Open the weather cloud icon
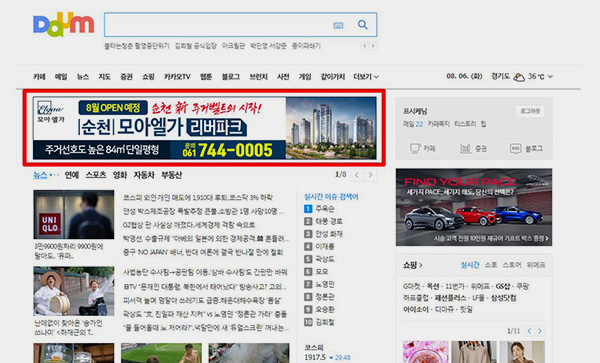 (x=519, y=77)
